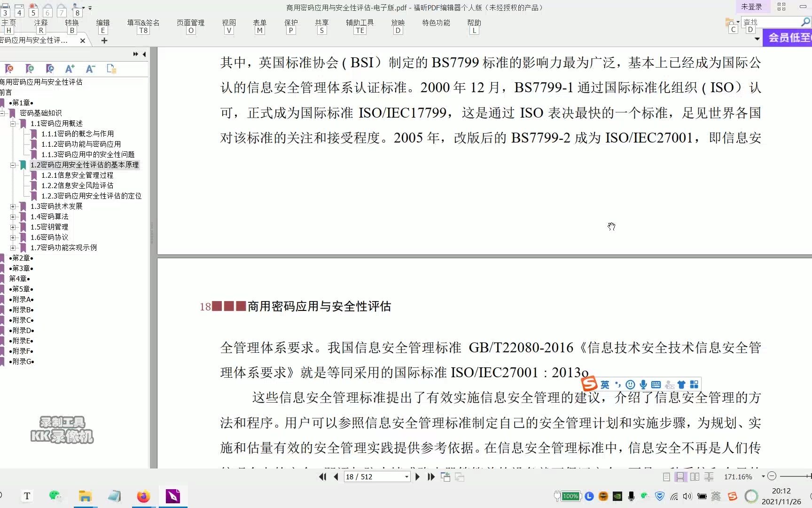This screenshot has width=812, height=508.
Task: Switch to facing two-page view mode
Action: [x=695, y=477]
